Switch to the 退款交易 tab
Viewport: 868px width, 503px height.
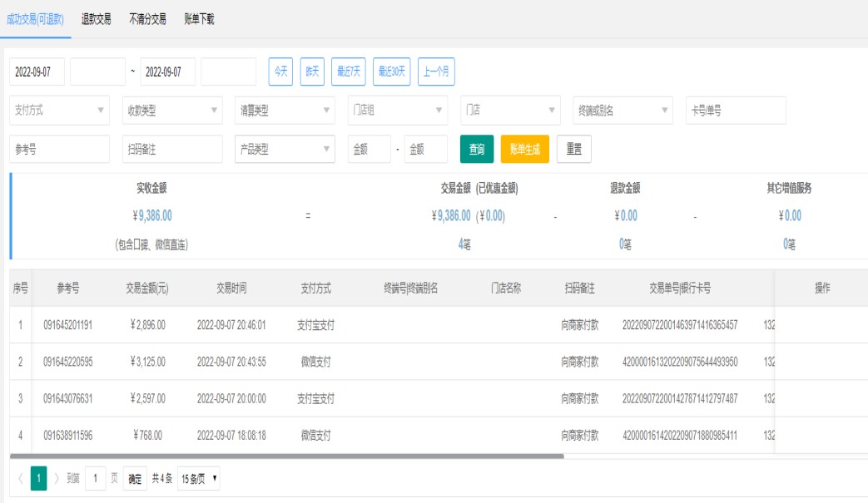click(x=97, y=19)
